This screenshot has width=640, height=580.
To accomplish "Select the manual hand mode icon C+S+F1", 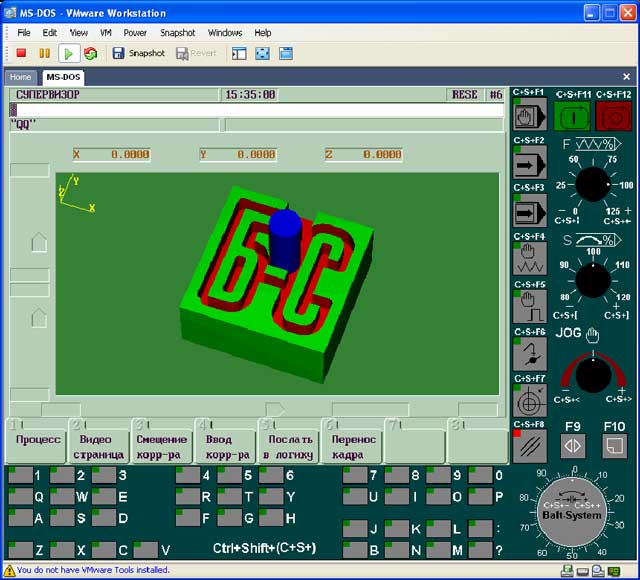I will tap(529, 116).
